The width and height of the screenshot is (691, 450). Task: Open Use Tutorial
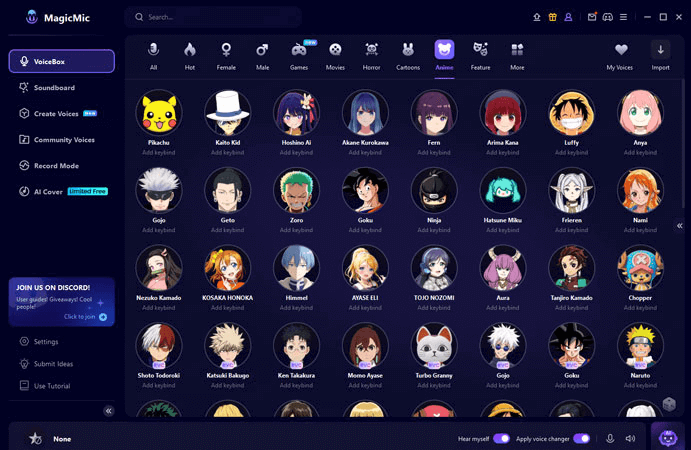(x=45, y=386)
